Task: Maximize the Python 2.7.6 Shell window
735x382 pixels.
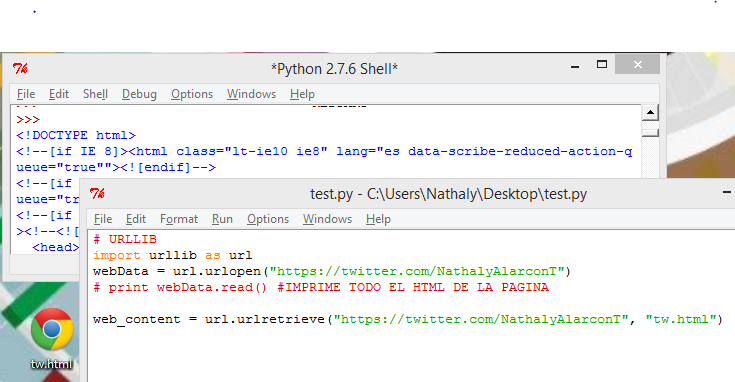Action: 602,65
